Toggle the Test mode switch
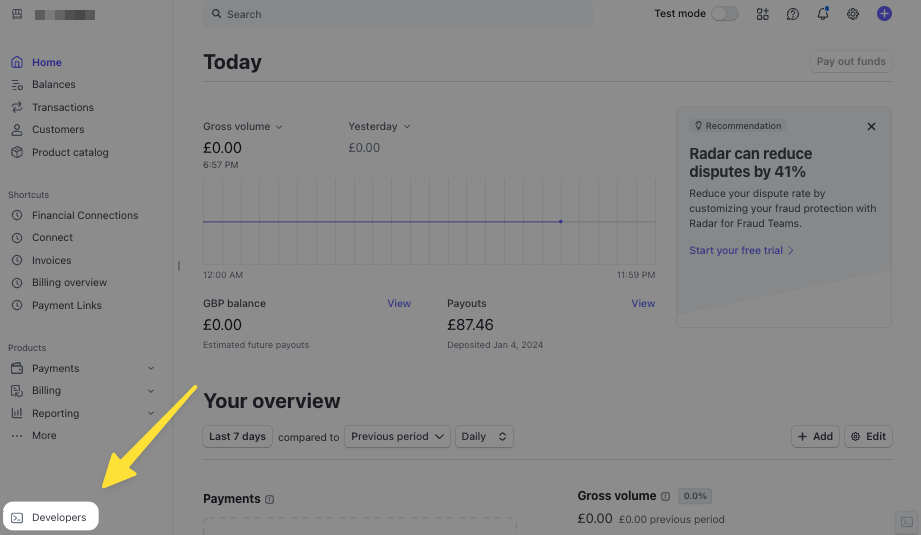Screen dimensions: 921x535 point(724,14)
